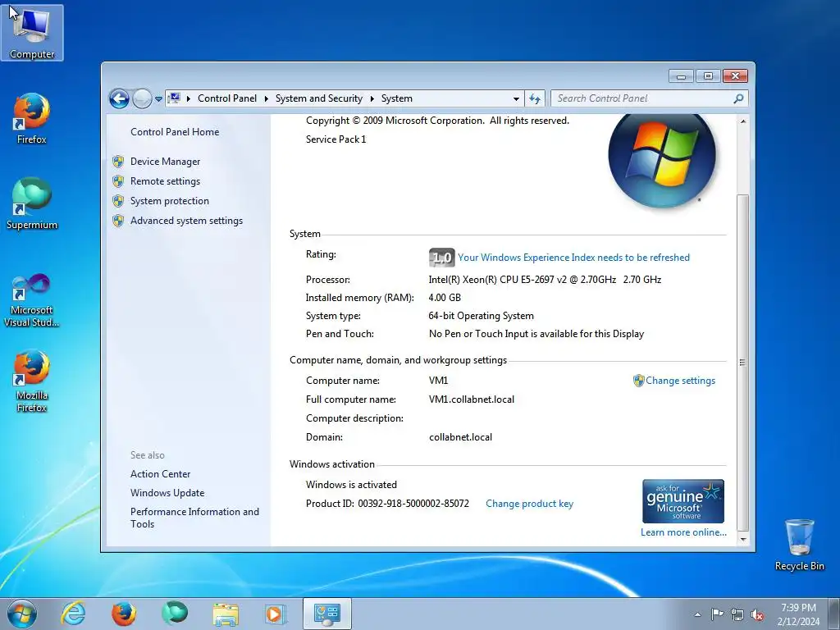Click the Windows Start orb

(x=22, y=614)
